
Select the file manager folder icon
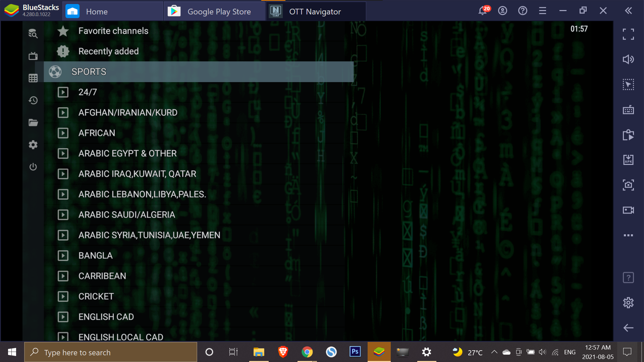(33, 122)
